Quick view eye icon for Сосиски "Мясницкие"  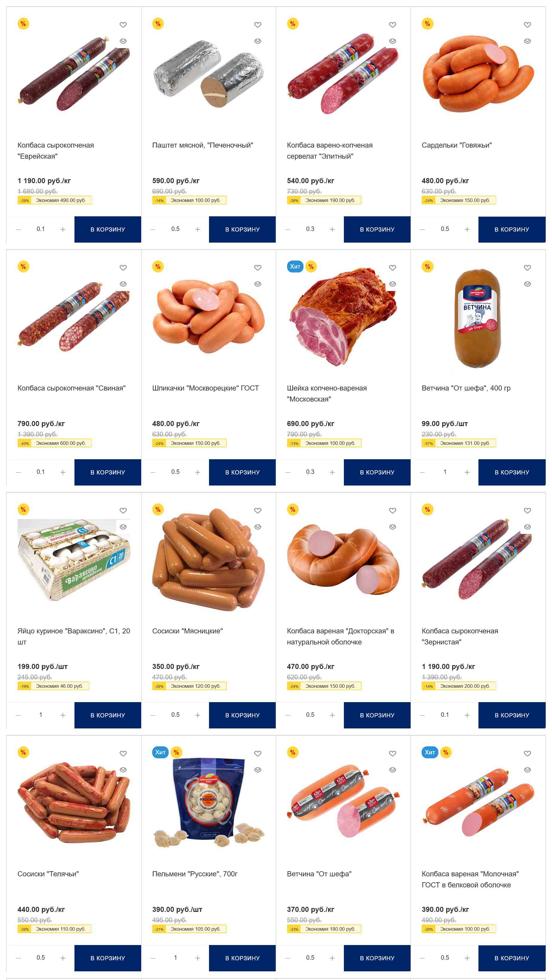(258, 527)
